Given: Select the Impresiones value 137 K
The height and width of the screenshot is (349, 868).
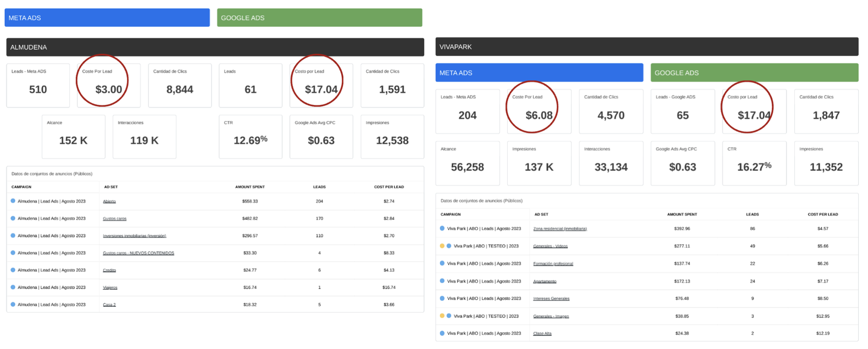Looking at the screenshot, I should coord(539,167).
